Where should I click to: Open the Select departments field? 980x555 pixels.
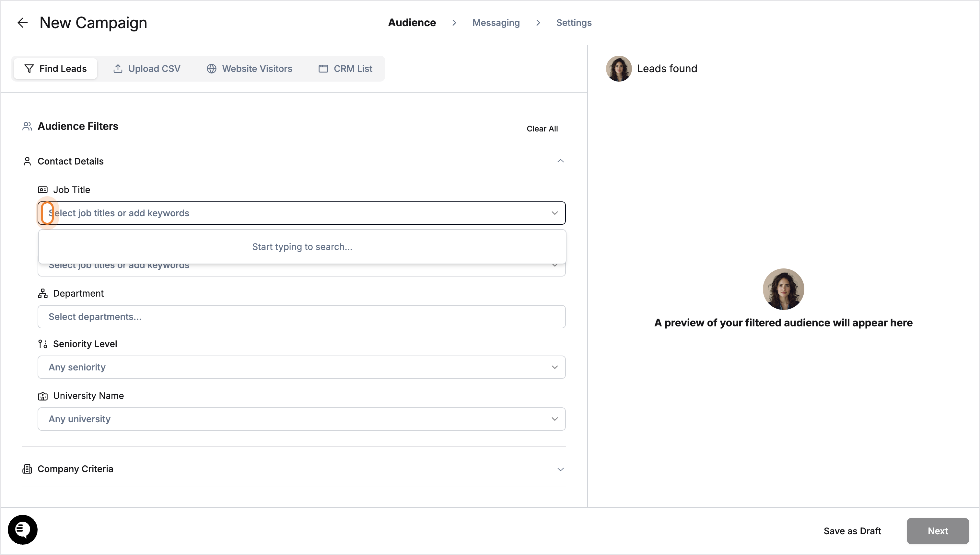coord(301,317)
